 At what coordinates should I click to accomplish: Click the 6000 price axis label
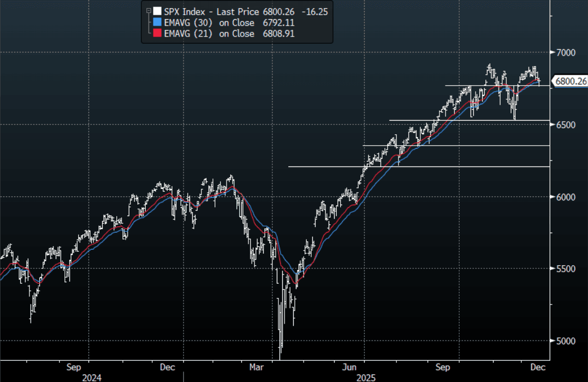coord(566,197)
